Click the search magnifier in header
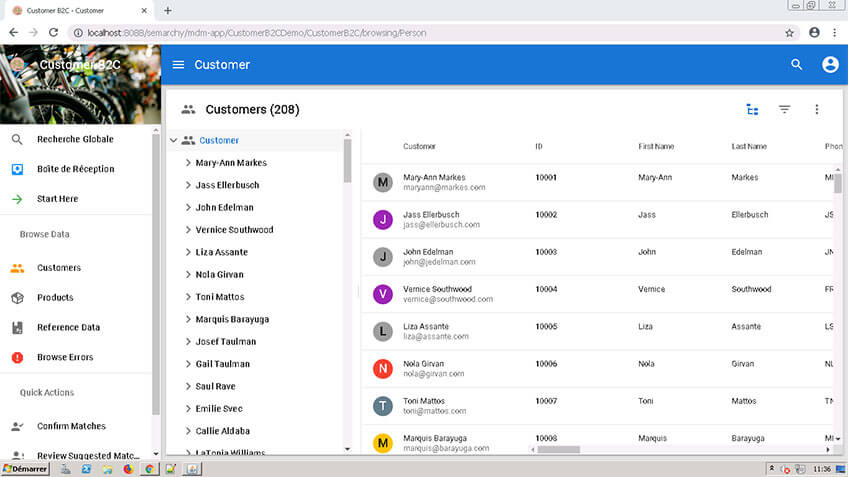Viewport: 848px width, 477px height. [x=797, y=65]
